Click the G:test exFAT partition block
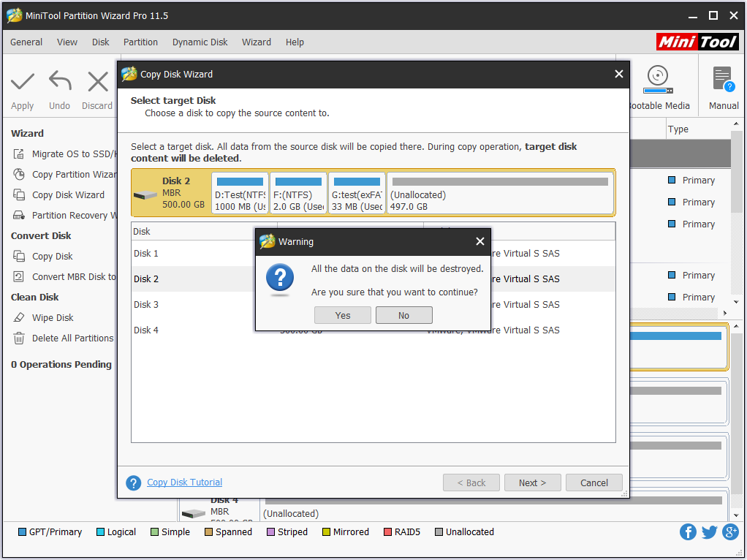The image size is (747, 560). click(357, 193)
